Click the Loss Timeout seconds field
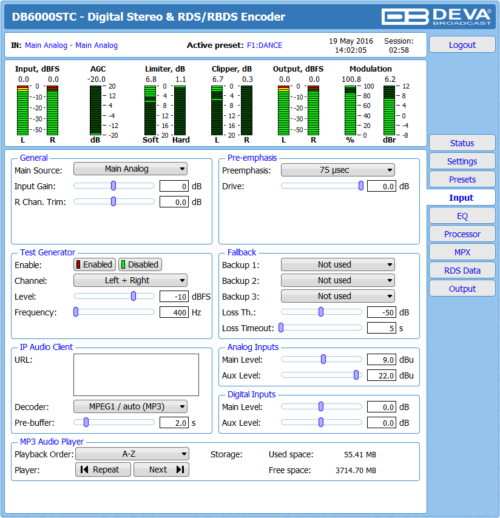Screen dimensions: 500x518 coord(382,328)
